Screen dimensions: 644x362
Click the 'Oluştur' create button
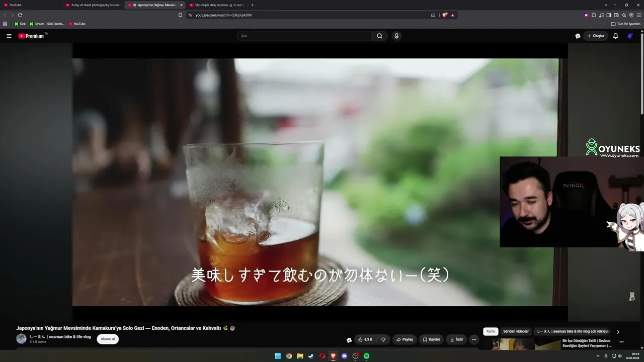[596, 36]
